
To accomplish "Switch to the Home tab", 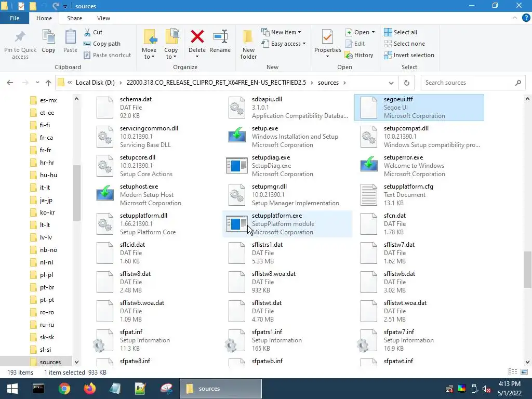I will (x=44, y=18).
